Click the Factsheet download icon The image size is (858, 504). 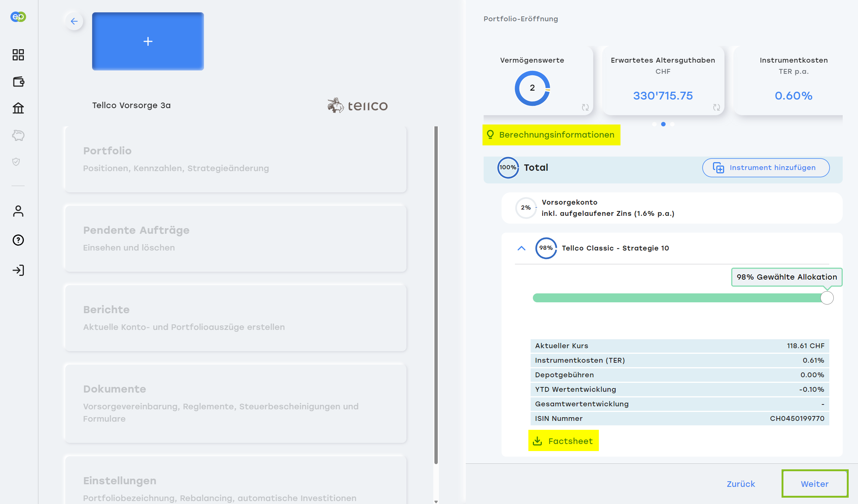tap(537, 441)
